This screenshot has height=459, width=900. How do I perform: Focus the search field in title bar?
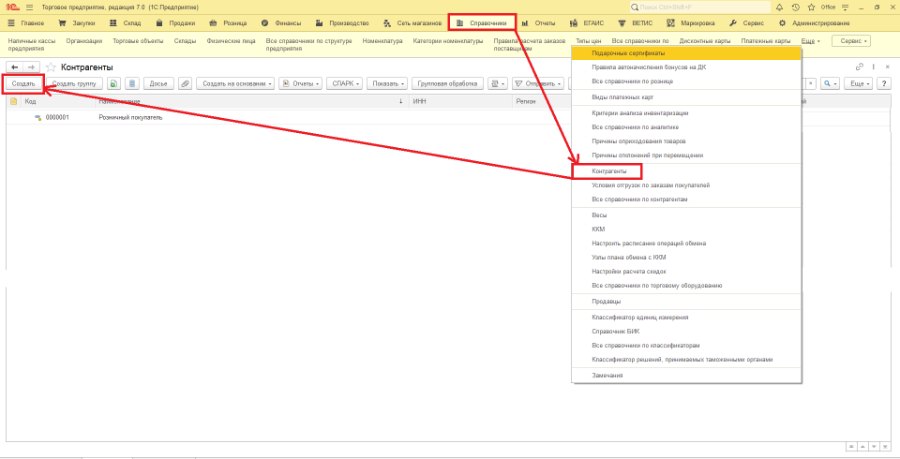[x=700, y=7]
